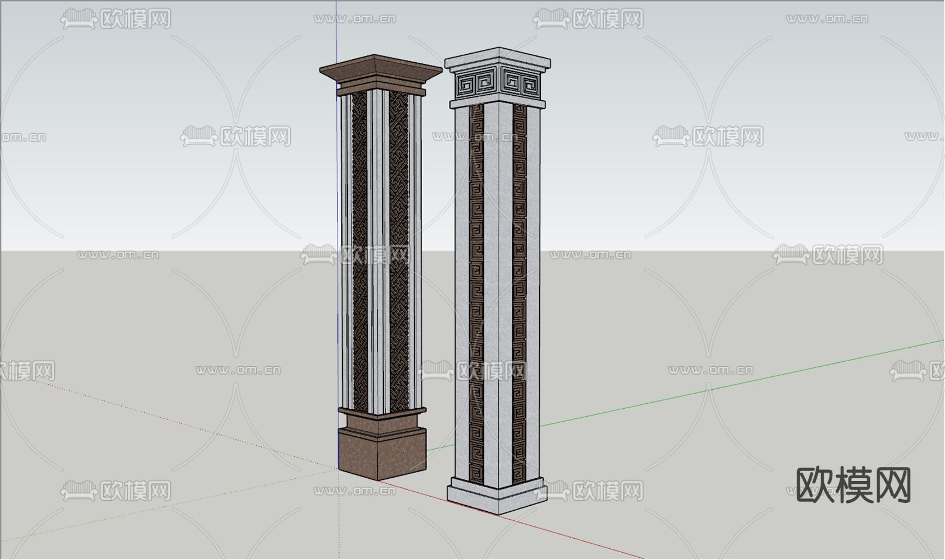The width and height of the screenshot is (945, 560).
Task: Select the brown cornice cap on left column
Action: [x=381, y=75]
